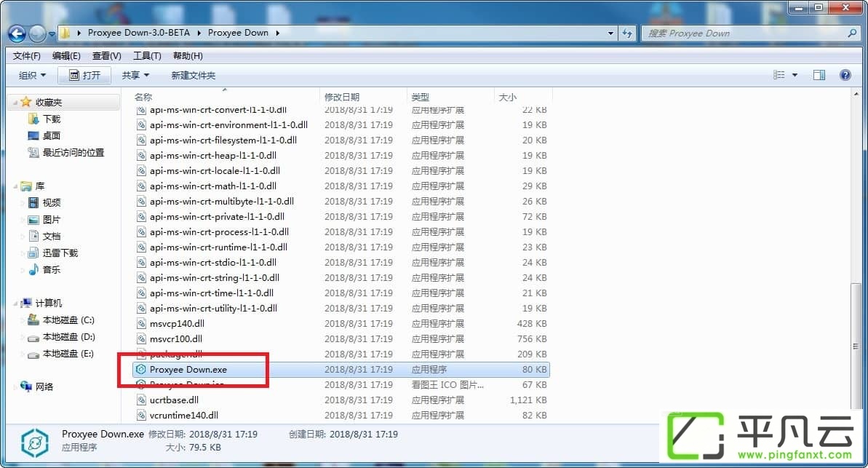Open the 帮助(H) menu
The width and height of the screenshot is (868, 468).
pyautogui.click(x=188, y=56)
